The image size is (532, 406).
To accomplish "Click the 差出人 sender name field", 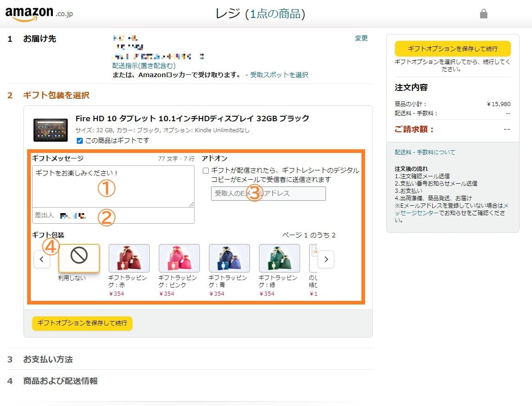I will click(113, 215).
